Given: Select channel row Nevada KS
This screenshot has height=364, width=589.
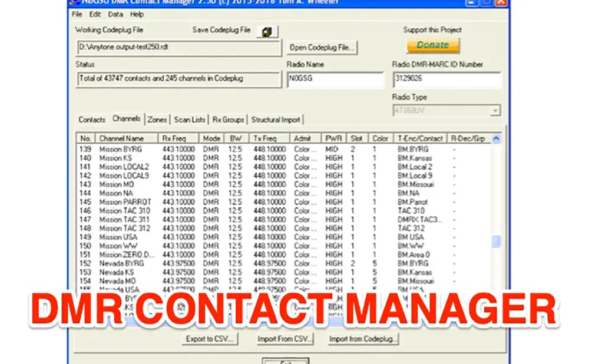Looking at the screenshot, I should pos(284,272).
